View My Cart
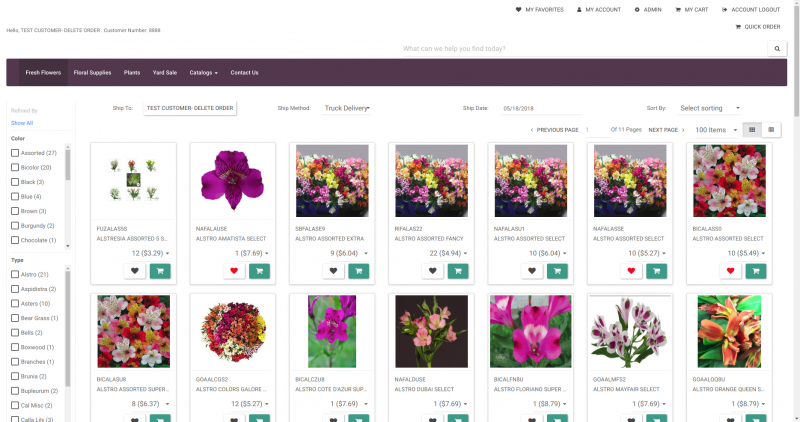The height and width of the screenshot is (422, 800). pyautogui.click(x=692, y=10)
